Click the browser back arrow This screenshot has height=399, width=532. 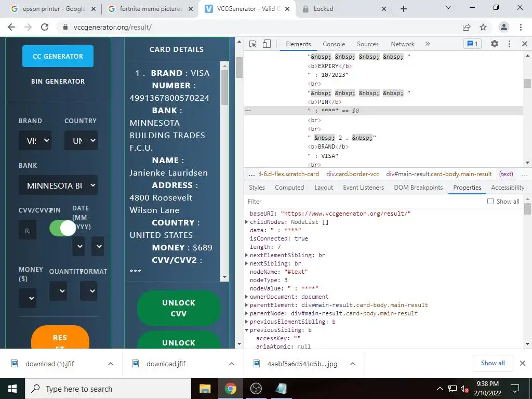click(11, 27)
